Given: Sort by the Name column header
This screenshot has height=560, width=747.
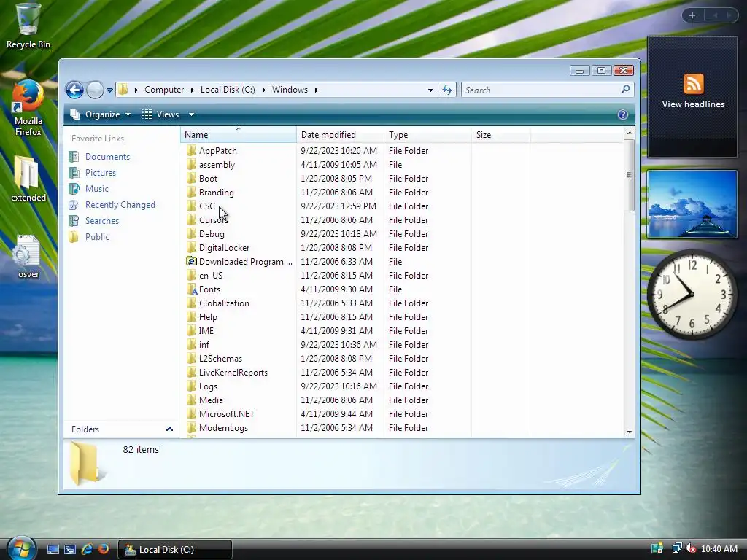Looking at the screenshot, I should tap(239, 135).
